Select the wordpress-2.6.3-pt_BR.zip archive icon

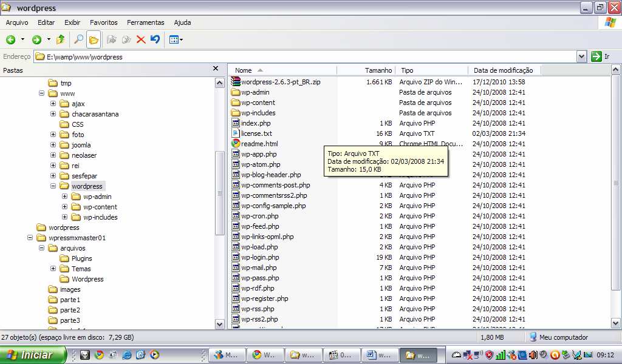(236, 81)
